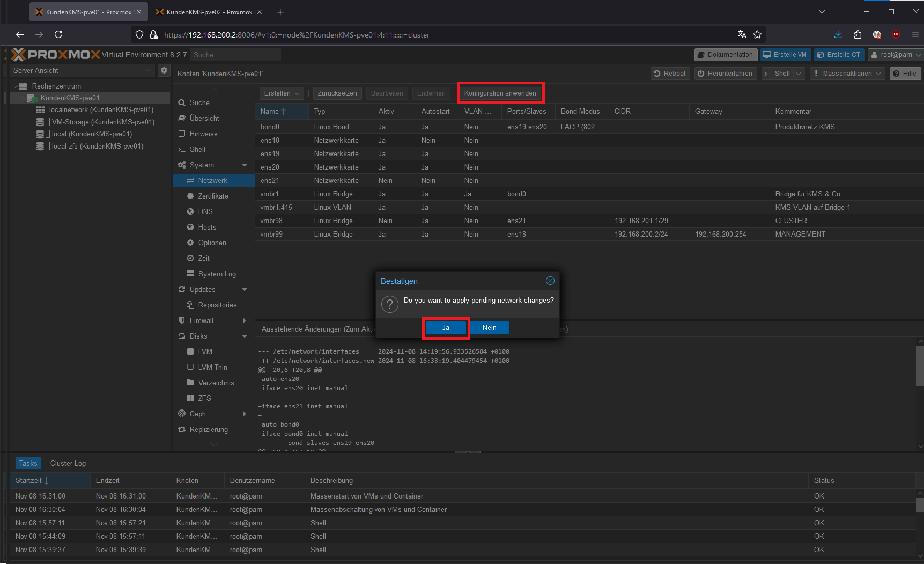
Task: Focus the Suche search field
Action: (x=235, y=55)
